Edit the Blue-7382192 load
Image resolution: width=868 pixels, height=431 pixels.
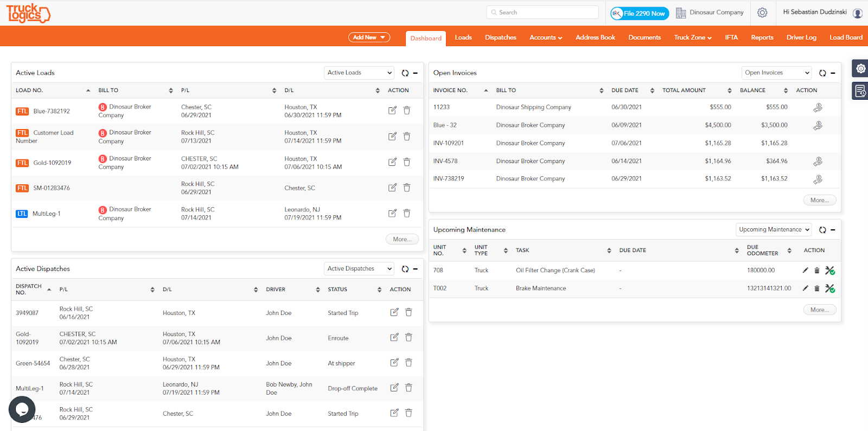point(392,111)
